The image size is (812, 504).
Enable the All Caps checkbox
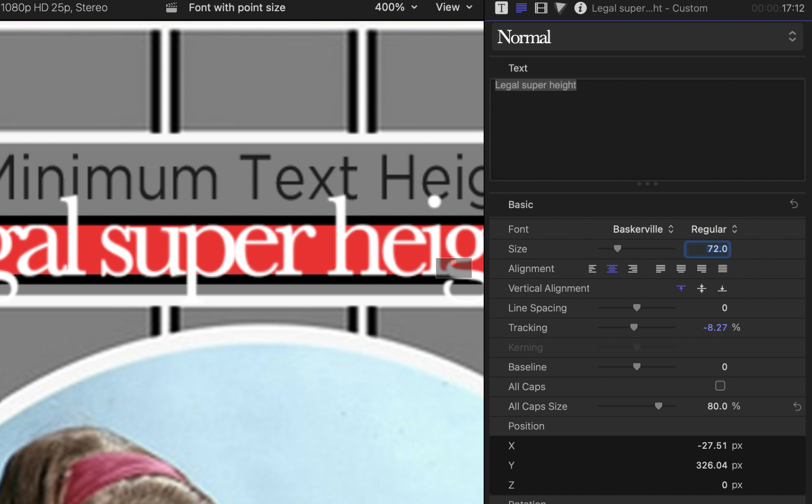(x=720, y=386)
